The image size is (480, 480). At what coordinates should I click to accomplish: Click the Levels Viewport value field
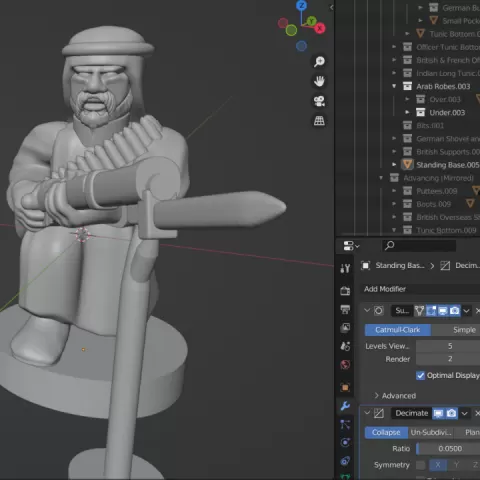(x=448, y=346)
